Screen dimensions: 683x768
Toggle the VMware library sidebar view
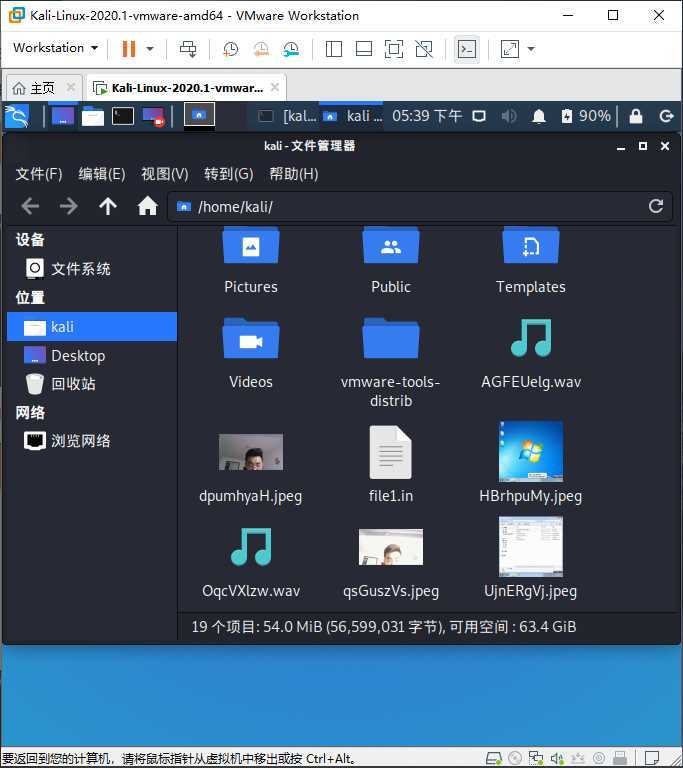point(334,48)
